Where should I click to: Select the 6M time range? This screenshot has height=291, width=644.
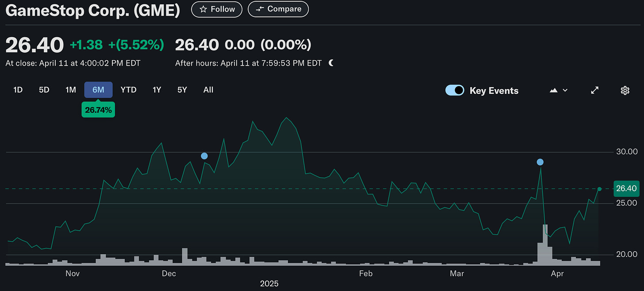coord(98,90)
